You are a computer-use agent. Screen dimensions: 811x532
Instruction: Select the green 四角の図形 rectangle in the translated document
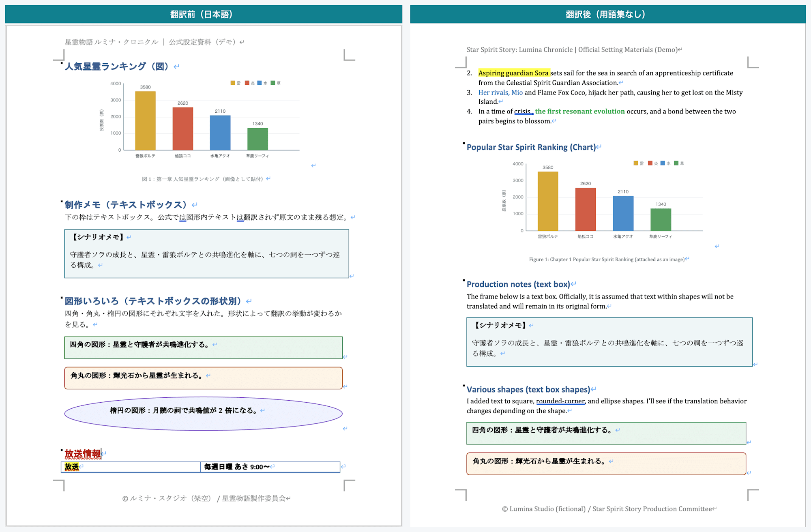pyautogui.click(x=606, y=433)
